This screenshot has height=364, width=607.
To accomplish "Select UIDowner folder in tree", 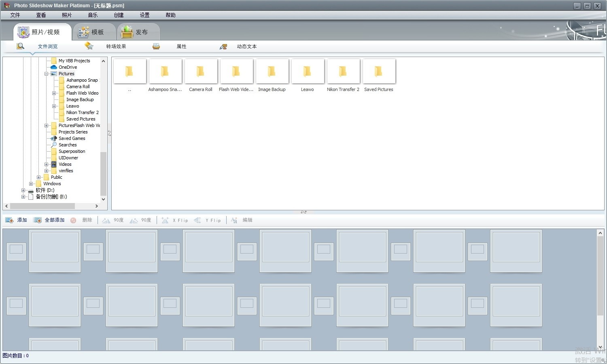I will tap(68, 158).
